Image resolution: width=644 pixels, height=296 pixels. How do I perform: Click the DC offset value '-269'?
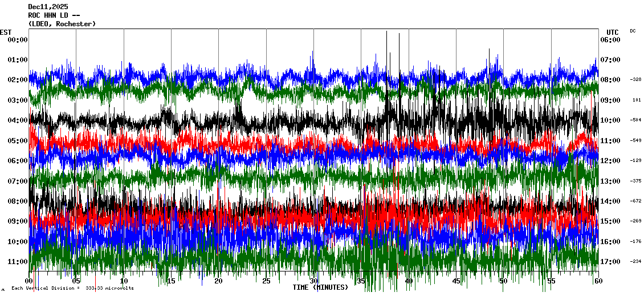click(x=636, y=221)
